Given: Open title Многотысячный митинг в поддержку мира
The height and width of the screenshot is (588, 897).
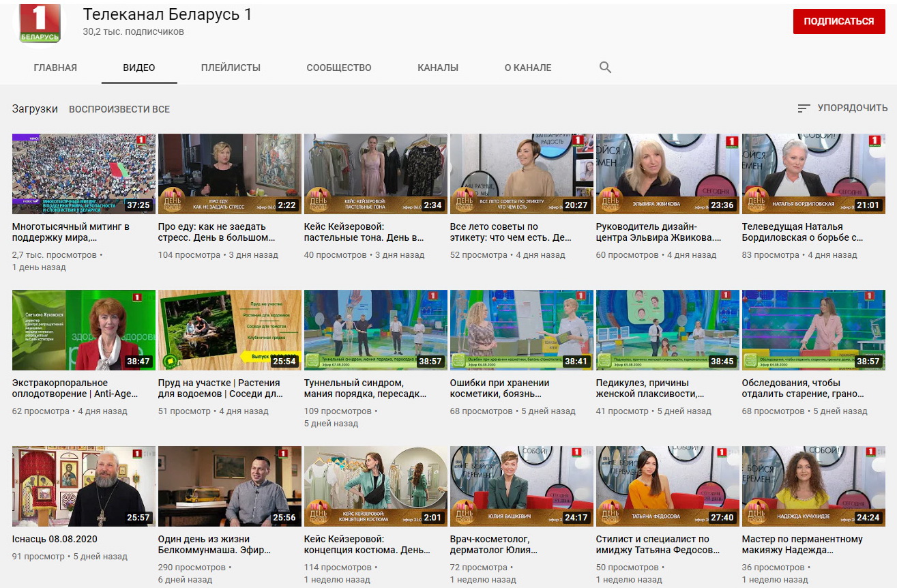Looking at the screenshot, I should point(71,233).
